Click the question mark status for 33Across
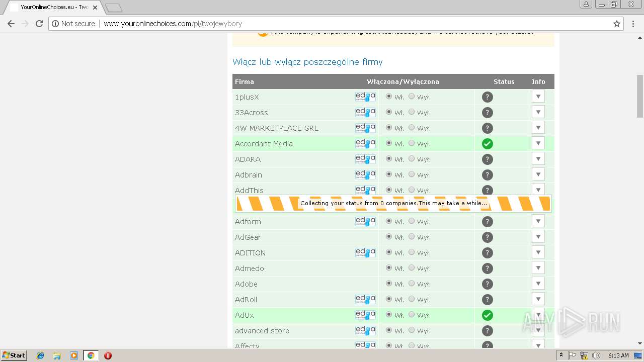 tap(487, 113)
